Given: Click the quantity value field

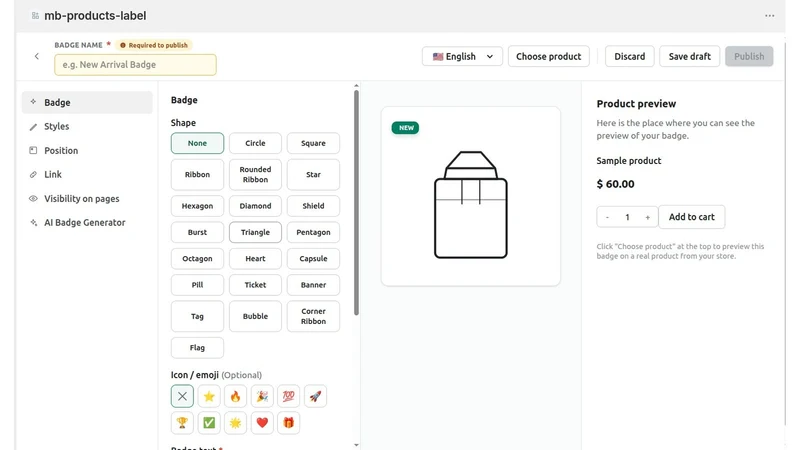Looking at the screenshot, I should [x=628, y=217].
